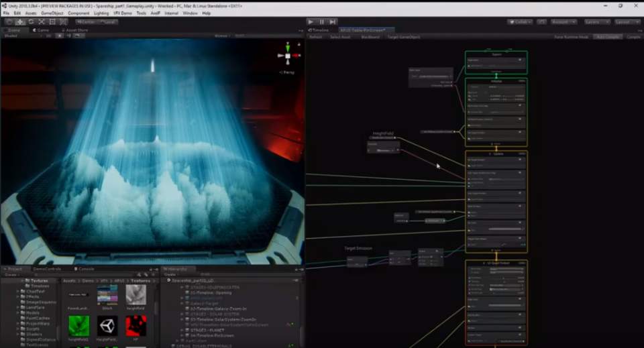Click the Blackboard button
644x348 pixels.
(x=370, y=37)
